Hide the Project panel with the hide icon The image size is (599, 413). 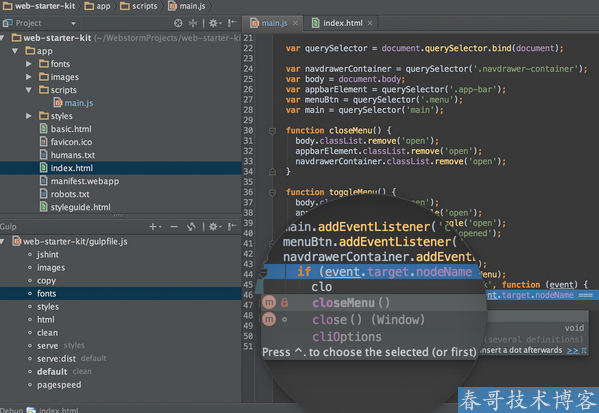(x=232, y=23)
